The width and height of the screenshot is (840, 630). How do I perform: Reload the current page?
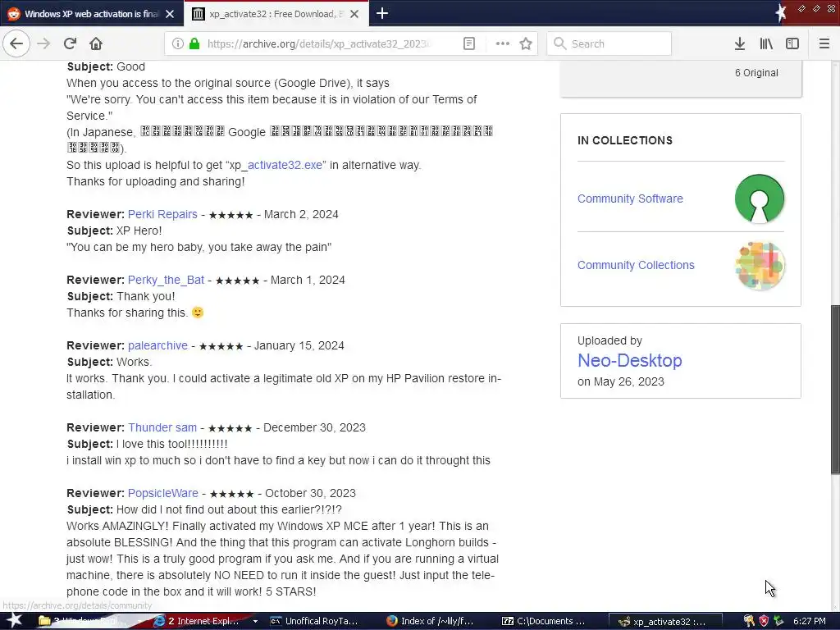70,43
